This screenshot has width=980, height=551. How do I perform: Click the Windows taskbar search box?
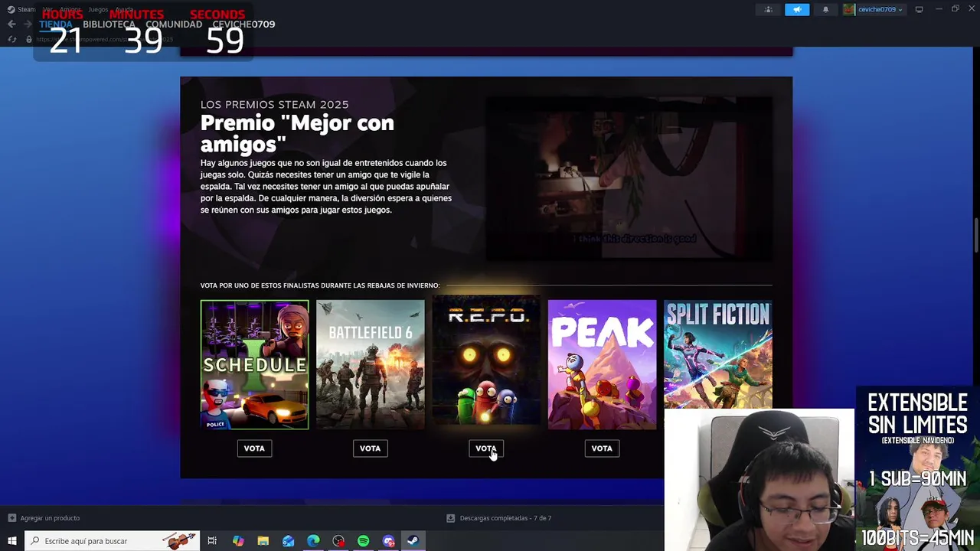point(113,541)
